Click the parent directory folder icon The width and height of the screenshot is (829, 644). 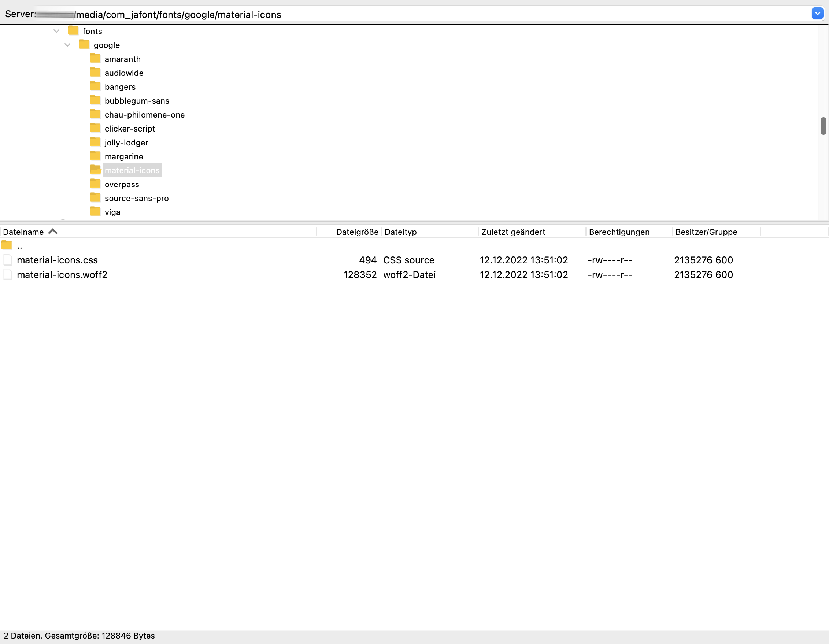coord(7,245)
